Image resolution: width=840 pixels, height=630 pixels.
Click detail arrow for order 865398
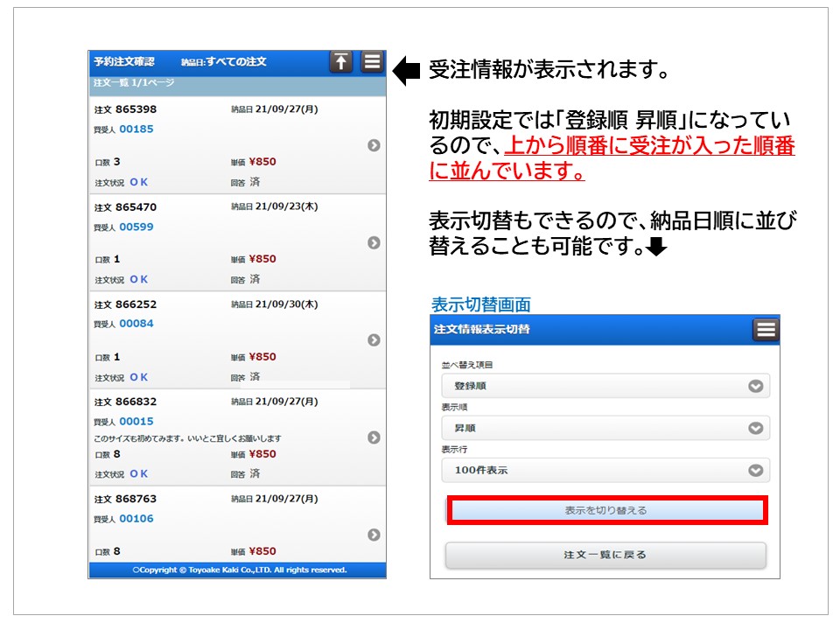click(x=374, y=145)
